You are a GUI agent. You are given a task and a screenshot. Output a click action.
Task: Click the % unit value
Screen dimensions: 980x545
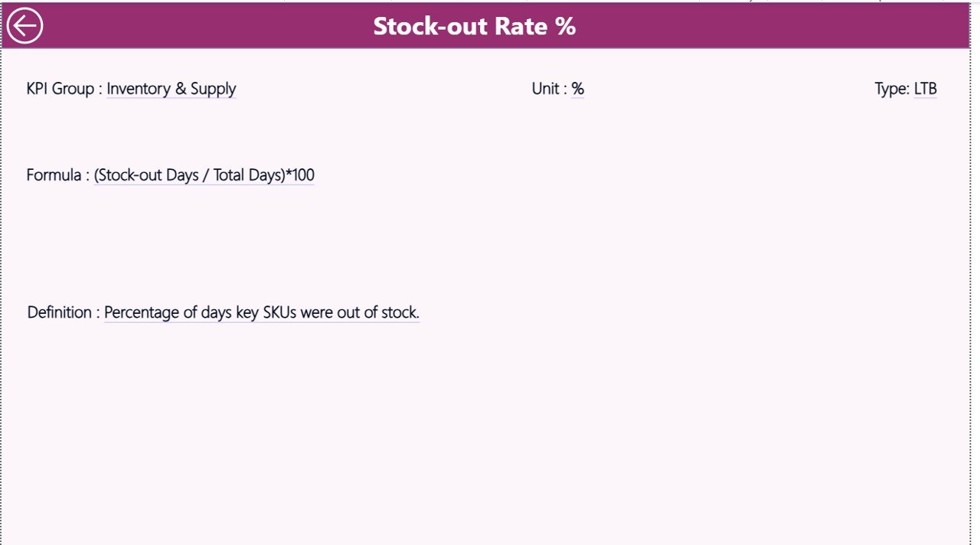577,89
